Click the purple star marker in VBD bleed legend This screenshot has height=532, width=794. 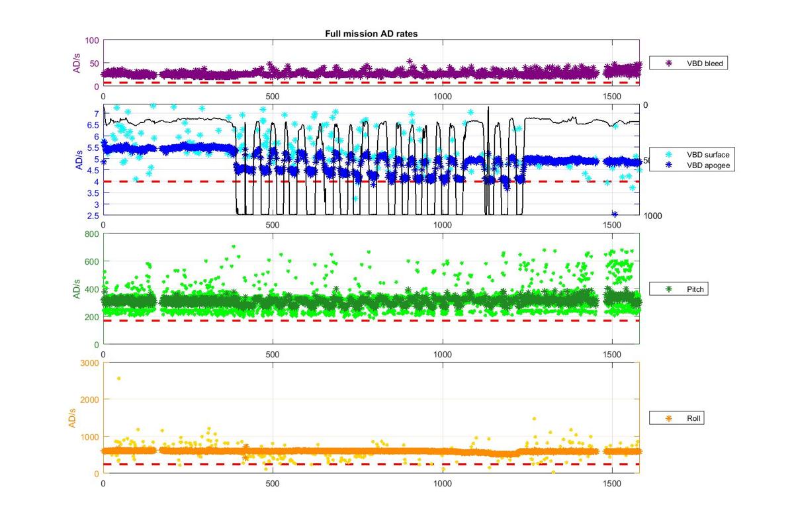point(668,63)
